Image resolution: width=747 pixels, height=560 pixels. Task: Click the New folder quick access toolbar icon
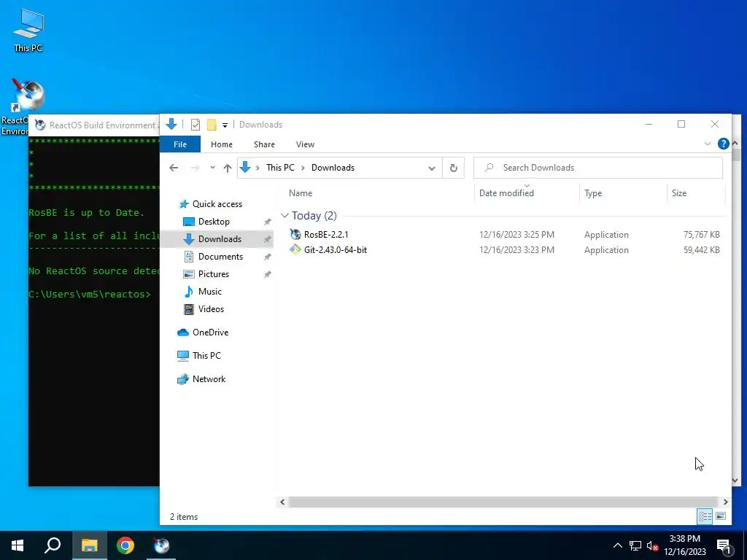pos(212,125)
